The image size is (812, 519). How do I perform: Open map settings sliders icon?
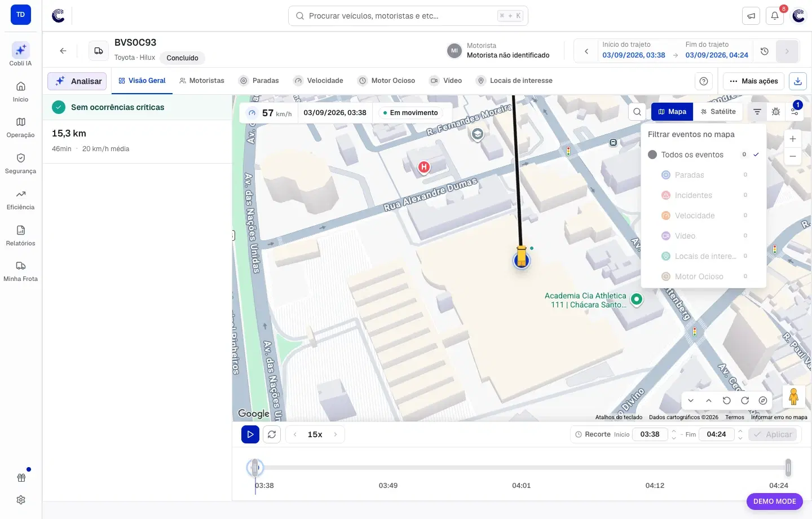[795, 112]
